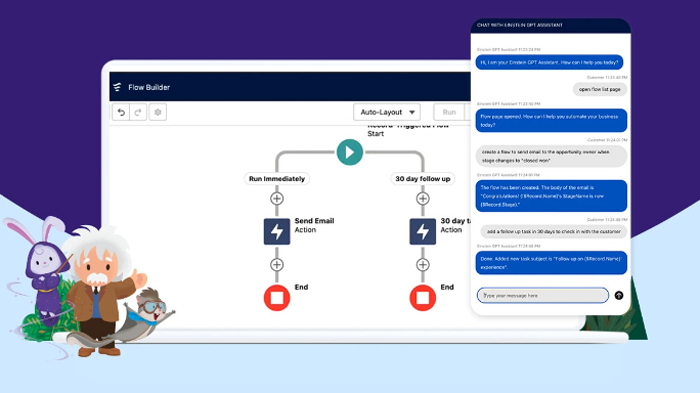Focus the 'Type your message here' field
The width and height of the screenshot is (700, 393).
(x=542, y=295)
